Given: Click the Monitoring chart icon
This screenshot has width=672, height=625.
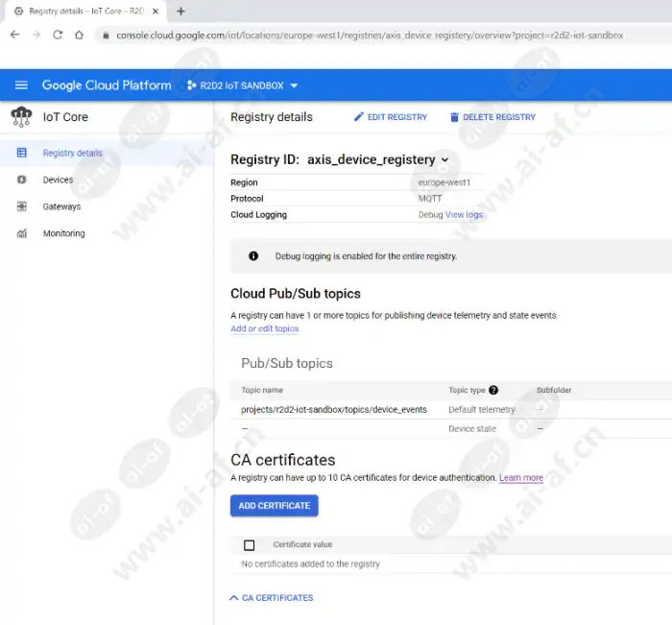Looking at the screenshot, I should pyautogui.click(x=21, y=233).
